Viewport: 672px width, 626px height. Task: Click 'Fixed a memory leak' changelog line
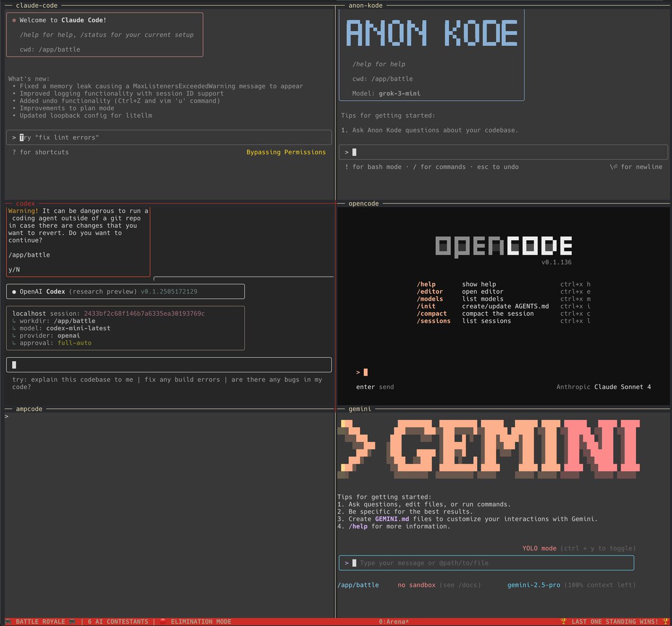tap(157, 86)
